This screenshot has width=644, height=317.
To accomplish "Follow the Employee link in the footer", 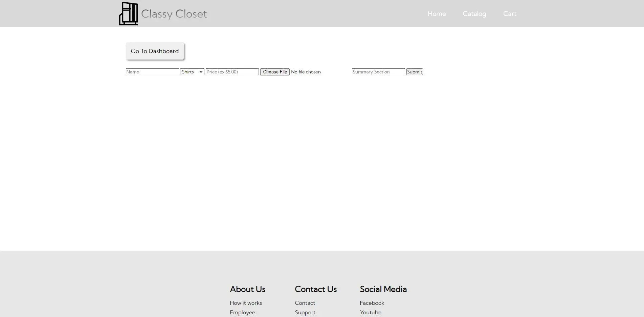I will pyautogui.click(x=242, y=312).
